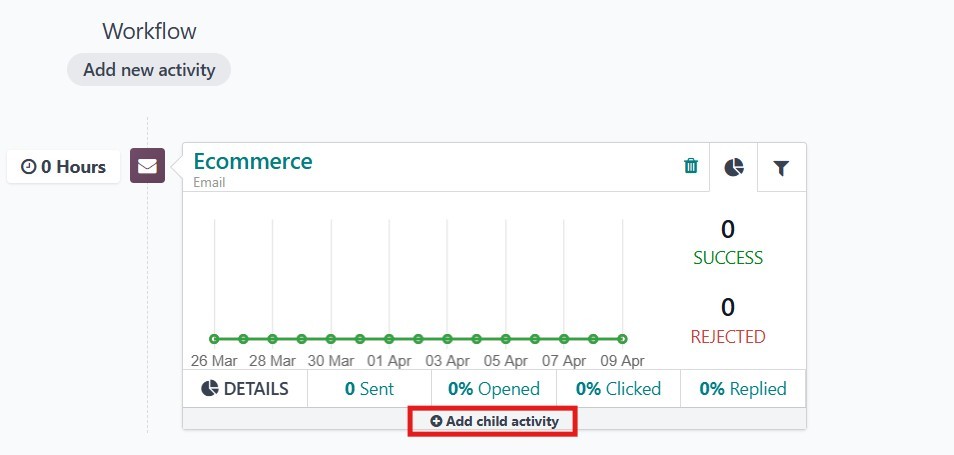Image resolution: width=954 pixels, height=455 pixels.
Task: Click the pie icon next to DETAILS
Action: coord(210,389)
